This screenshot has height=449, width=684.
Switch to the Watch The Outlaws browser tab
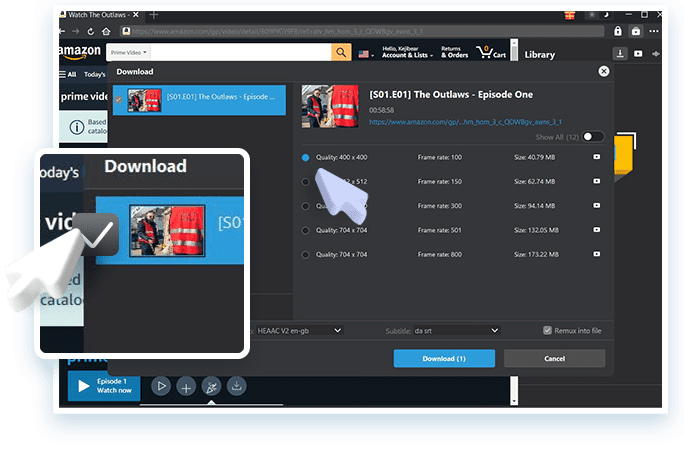(97, 15)
